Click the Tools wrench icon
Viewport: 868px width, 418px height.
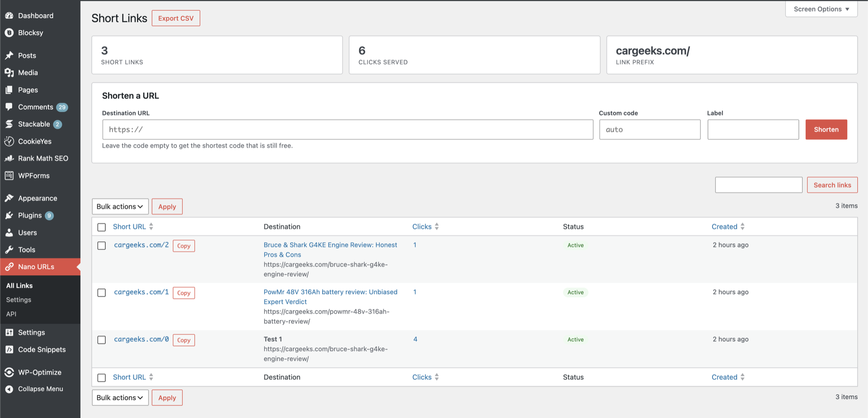click(x=9, y=249)
